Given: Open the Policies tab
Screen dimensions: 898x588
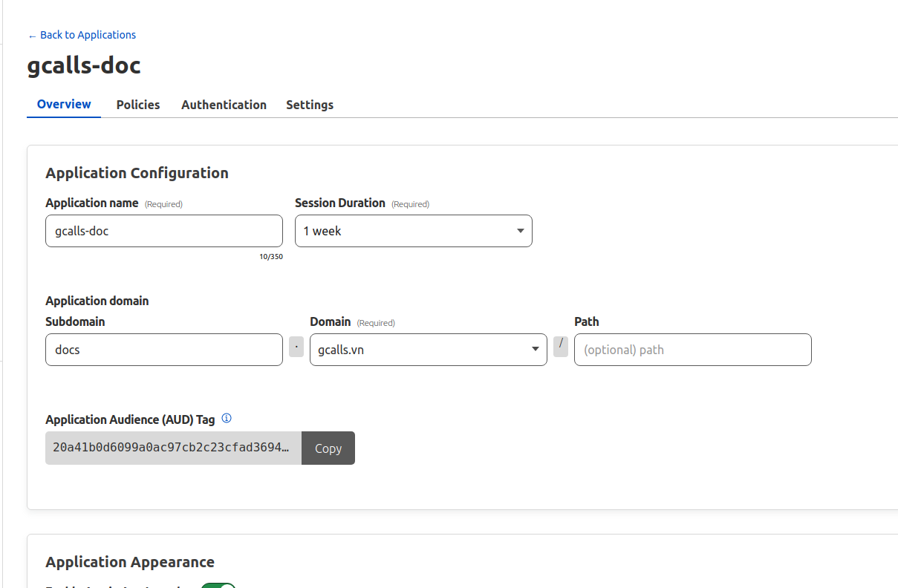Looking at the screenshot, I should (138, 105).
